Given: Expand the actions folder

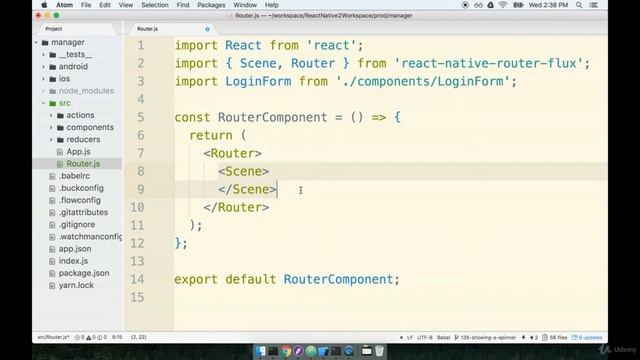Looking at the screenshot, I should point(51,116).
